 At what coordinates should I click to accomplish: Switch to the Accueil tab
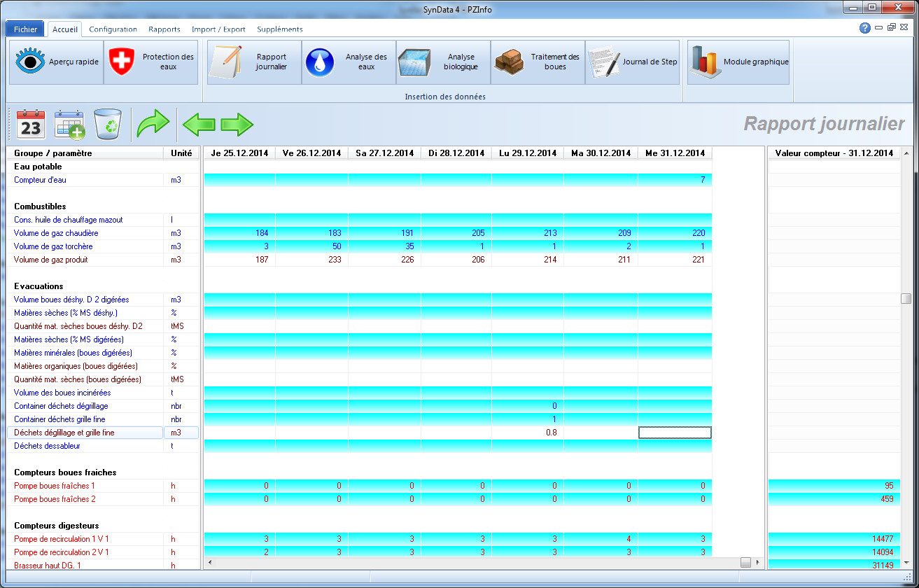(65, 29)
